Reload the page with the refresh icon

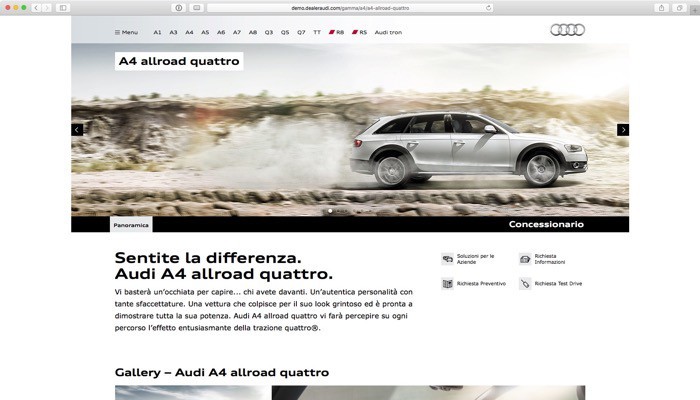pos(488,8)
